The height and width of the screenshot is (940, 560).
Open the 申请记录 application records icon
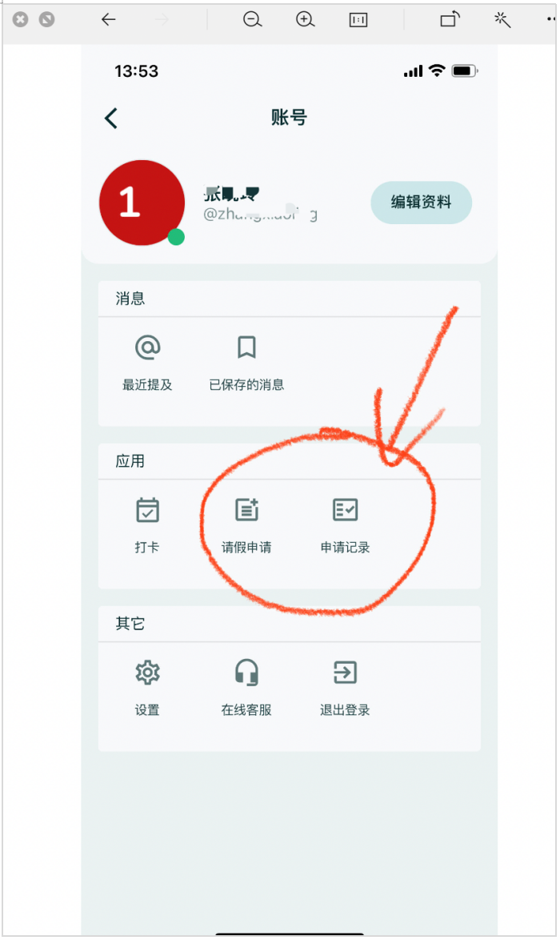pos(345,510)
